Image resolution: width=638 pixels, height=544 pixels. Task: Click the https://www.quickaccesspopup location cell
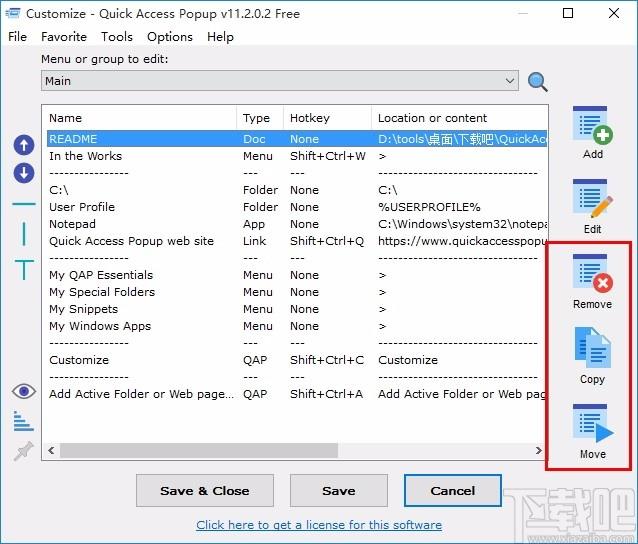pyautogui.click(x=462, y=241)
